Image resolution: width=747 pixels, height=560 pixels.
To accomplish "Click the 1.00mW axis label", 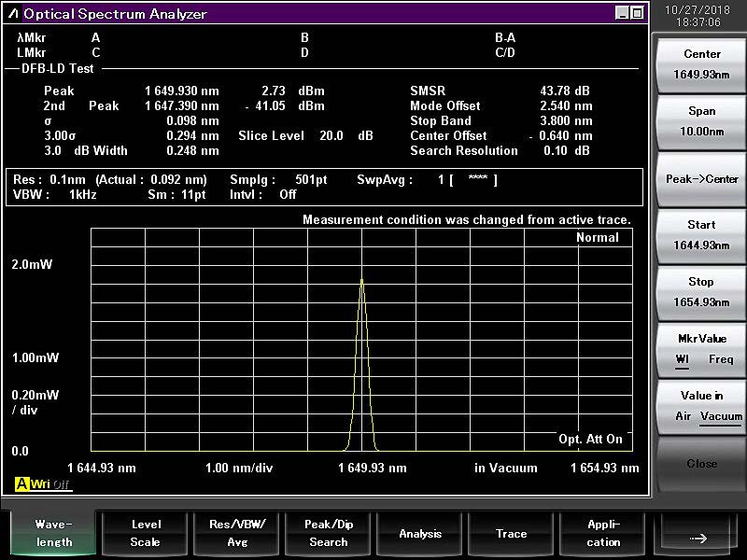I will [x=35, y=357].
